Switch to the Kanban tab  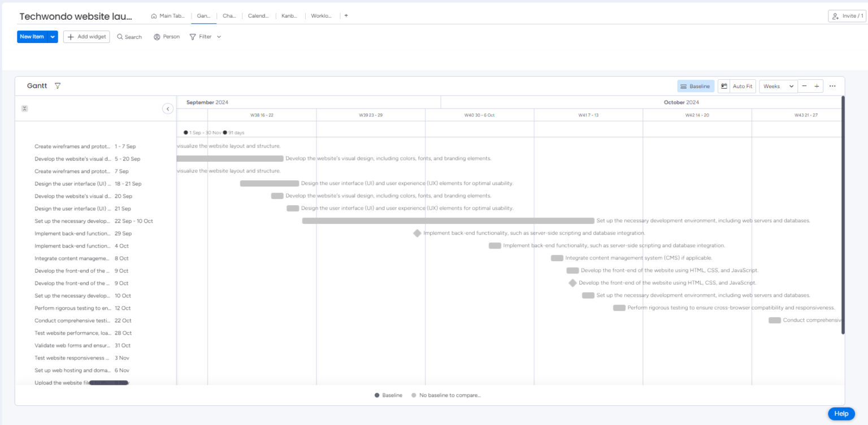pyautogui.click(x=289, y=16)
